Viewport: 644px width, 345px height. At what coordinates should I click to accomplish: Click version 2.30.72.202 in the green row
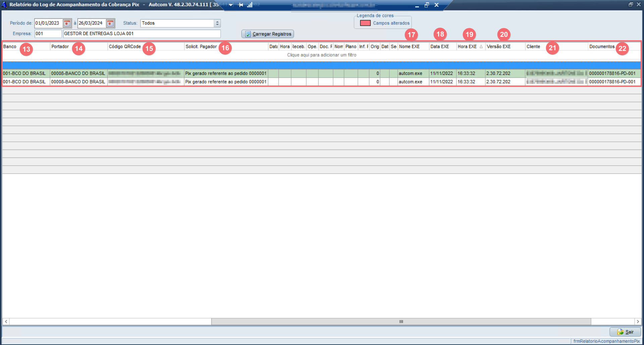pyautogui.click(x=505, y=73)
